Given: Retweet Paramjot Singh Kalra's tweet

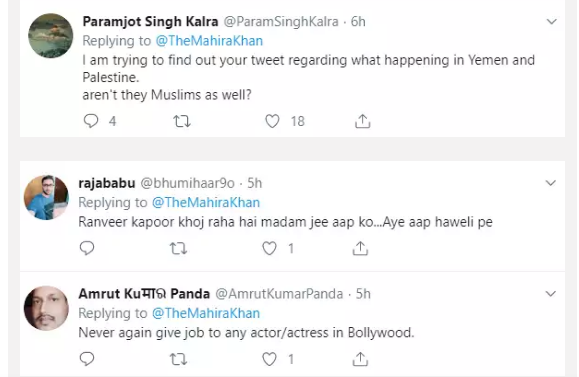Looking at the screenshot, I should click(182, 121).
